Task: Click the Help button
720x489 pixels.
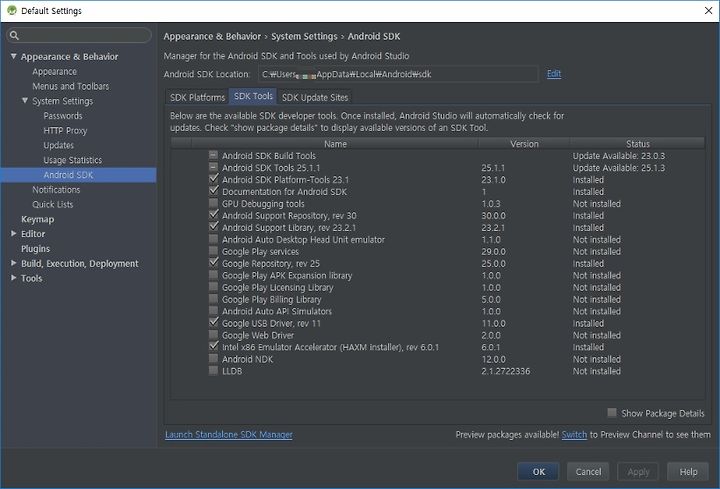Action: [688, 472]
